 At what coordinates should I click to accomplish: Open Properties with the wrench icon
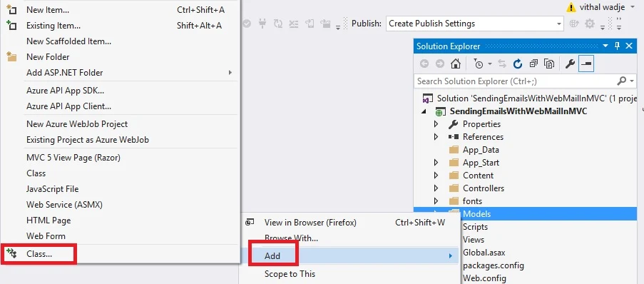click(570, 64)
